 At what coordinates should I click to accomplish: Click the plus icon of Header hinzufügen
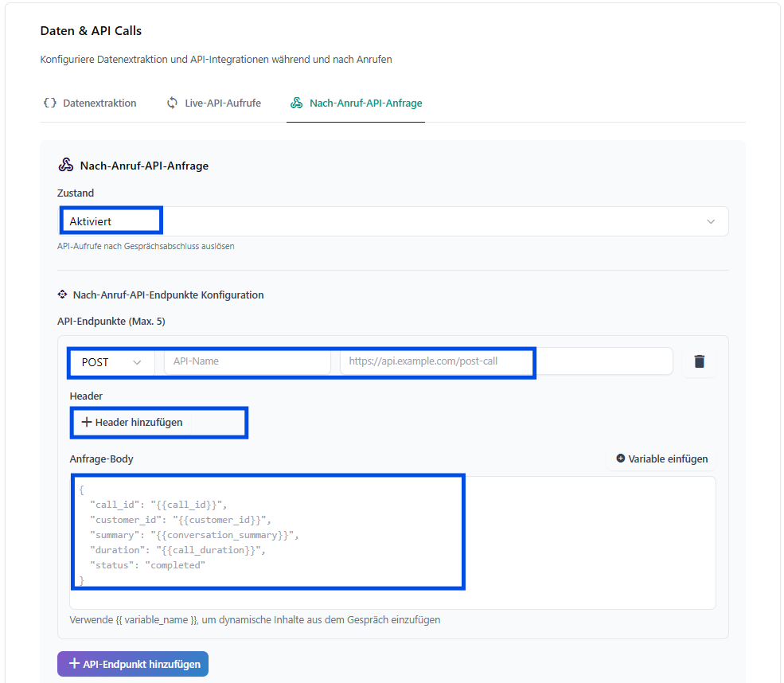click(x=87, y=422)
